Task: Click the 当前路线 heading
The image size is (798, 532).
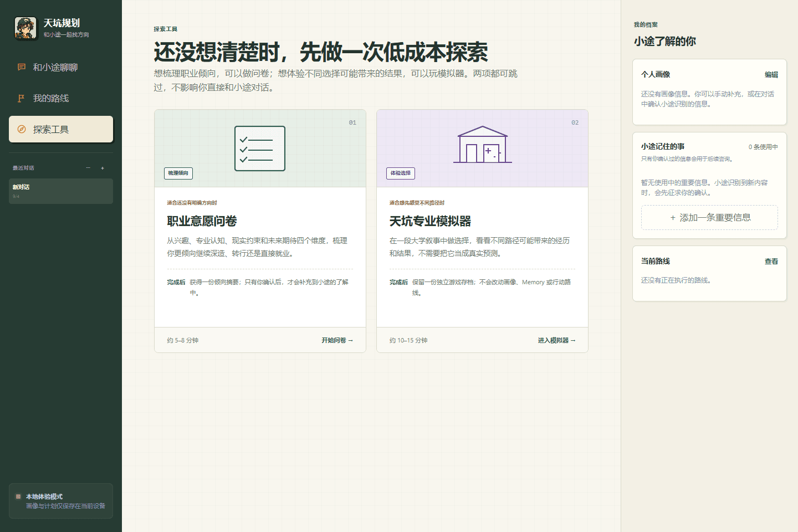Action: click(x=656, y=261)
